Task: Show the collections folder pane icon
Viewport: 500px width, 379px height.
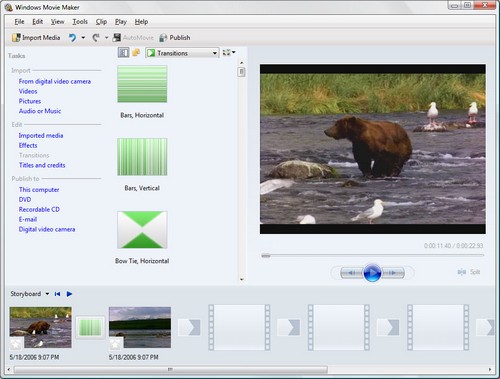Action: point(136,53)
